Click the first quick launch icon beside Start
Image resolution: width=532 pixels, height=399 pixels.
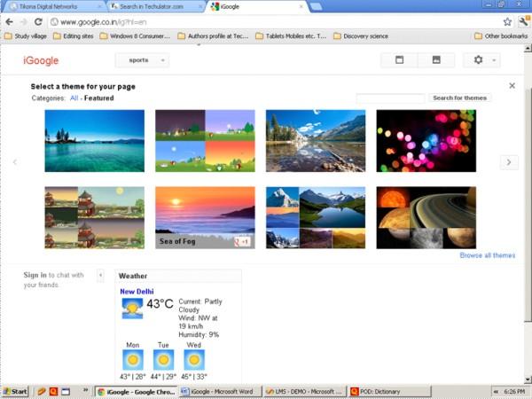42,392
